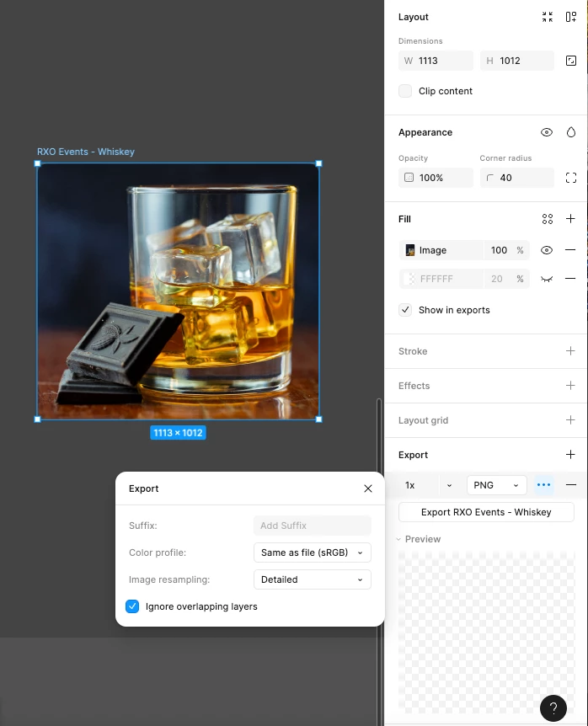The width and height of the screenshot is (588, 726).
Task: Click the Image fill label text
Action: pyautogui.click(x=433, y=250)
